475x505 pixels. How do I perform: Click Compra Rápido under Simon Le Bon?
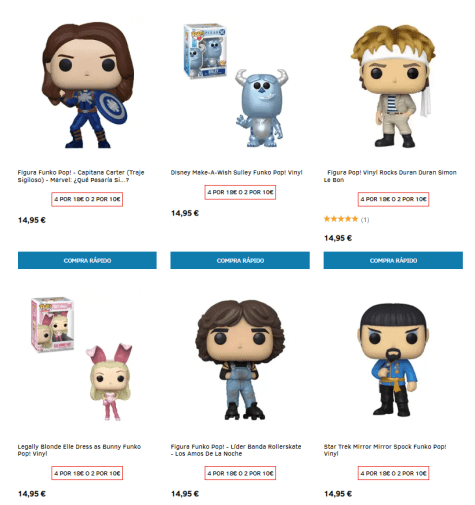pyautogui.click(x=393, y=260)
